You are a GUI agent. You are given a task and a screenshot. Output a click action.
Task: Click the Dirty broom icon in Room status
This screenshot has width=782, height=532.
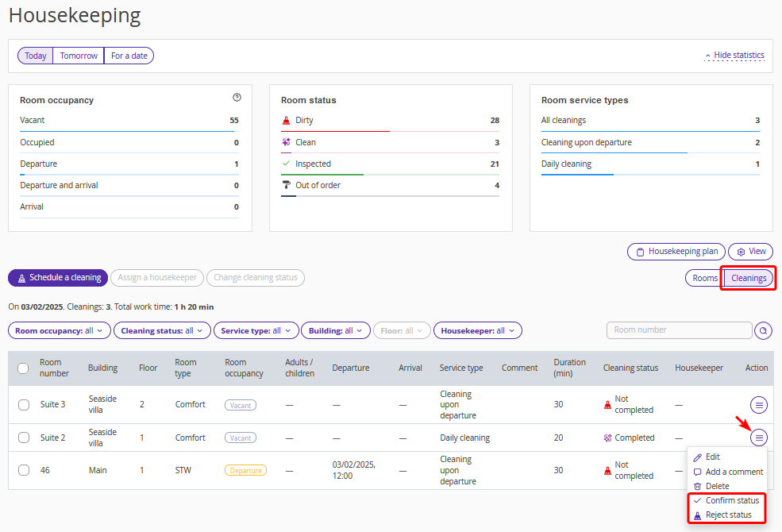click(x=287, y=121)
